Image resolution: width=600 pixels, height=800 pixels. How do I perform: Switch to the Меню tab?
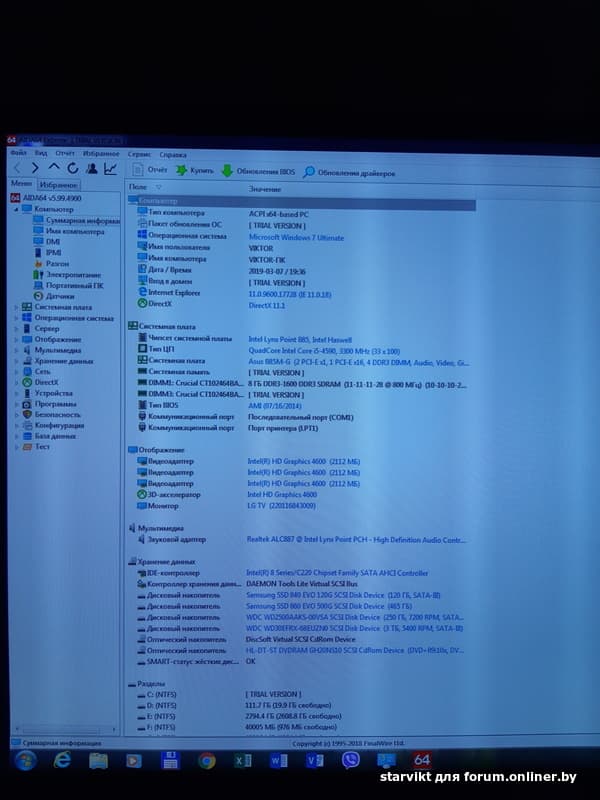(21, 184)
